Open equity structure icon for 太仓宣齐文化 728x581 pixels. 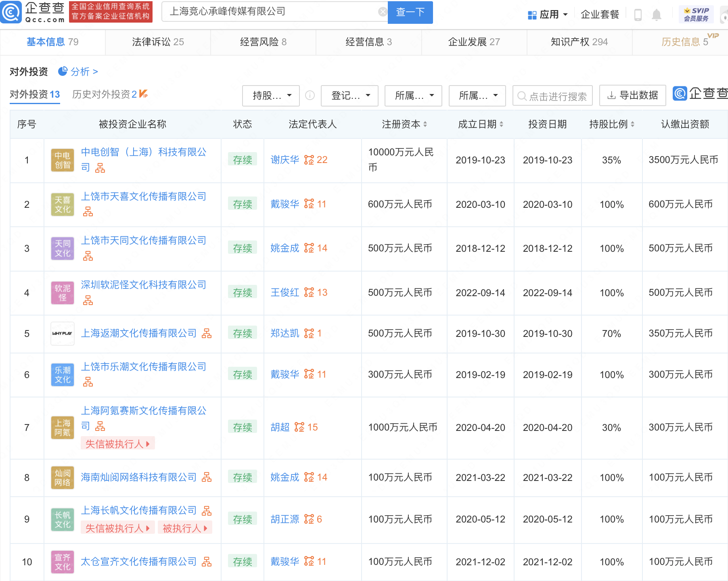point(207,562)
